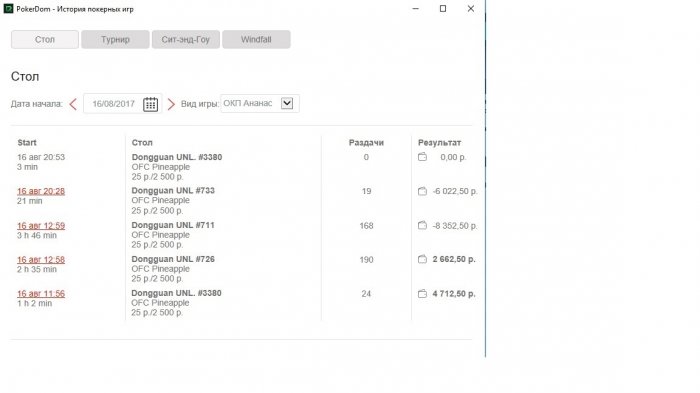Open the 16 авг 12:59 session link

(41, 226)
